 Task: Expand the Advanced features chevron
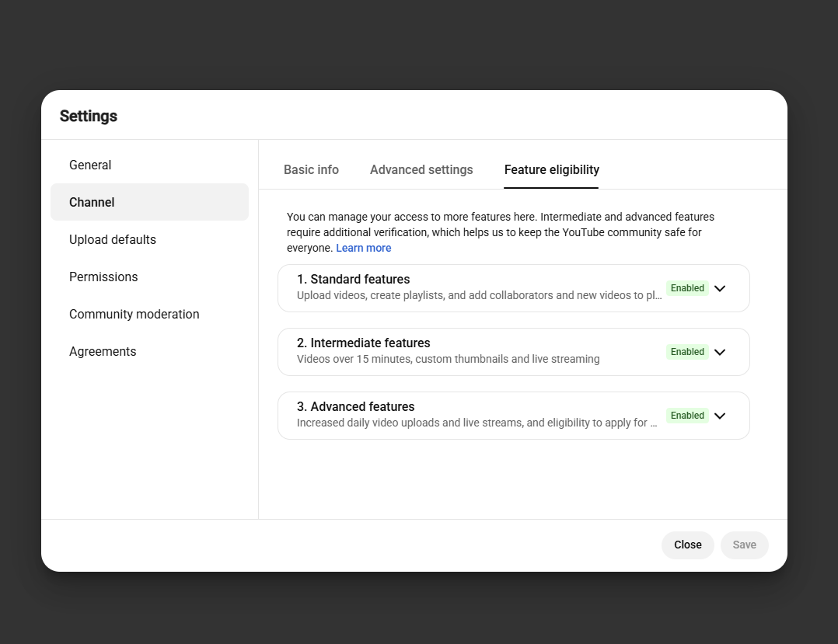pos(720,416)
